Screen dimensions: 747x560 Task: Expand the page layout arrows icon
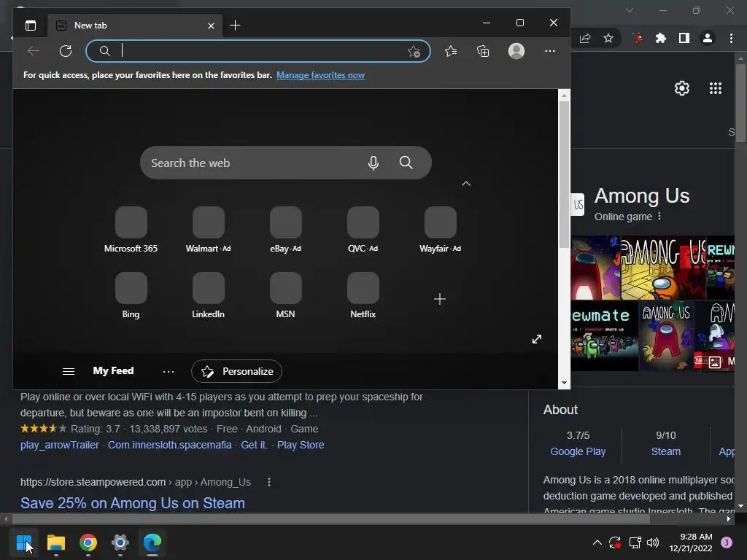[x=537, y=339]
